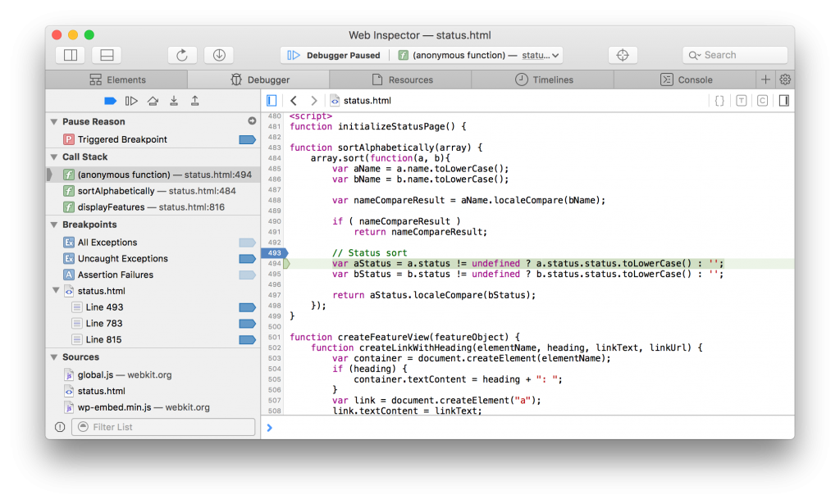The image size is (840, 504).
Task: Click the Continue script execution icon
Action: coord(131,101)
